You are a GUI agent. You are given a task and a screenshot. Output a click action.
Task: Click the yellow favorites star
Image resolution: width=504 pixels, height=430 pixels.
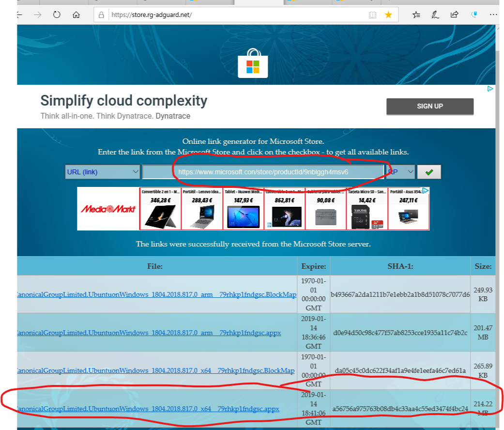coord(388,15)
